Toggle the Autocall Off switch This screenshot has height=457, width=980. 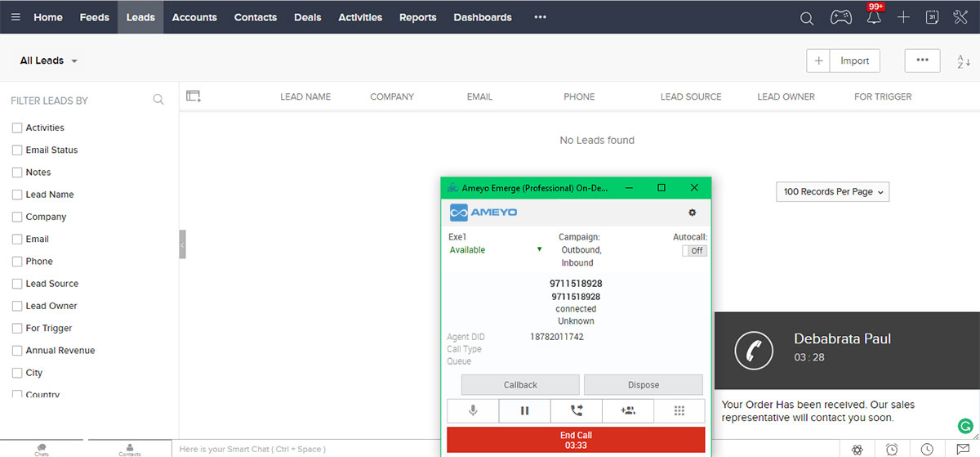[696, 251]
